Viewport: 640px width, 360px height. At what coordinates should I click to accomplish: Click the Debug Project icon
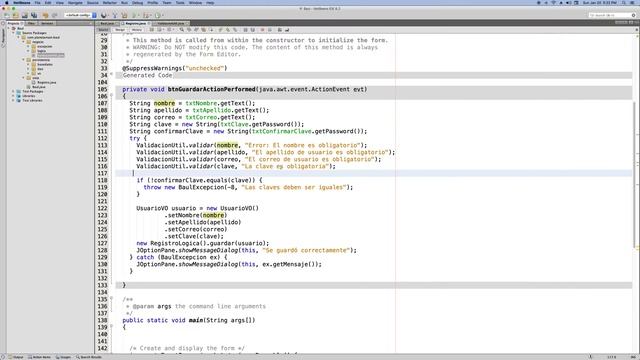click(145, 15)
